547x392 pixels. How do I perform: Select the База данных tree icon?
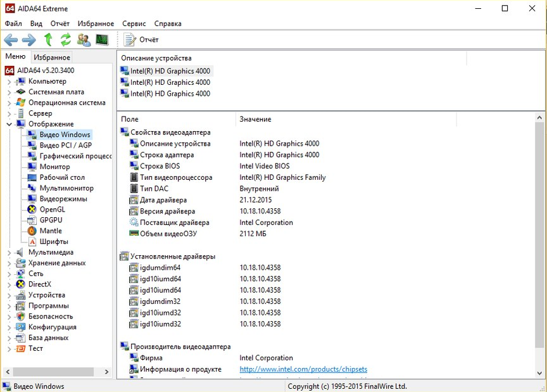(x=21, y=338)
